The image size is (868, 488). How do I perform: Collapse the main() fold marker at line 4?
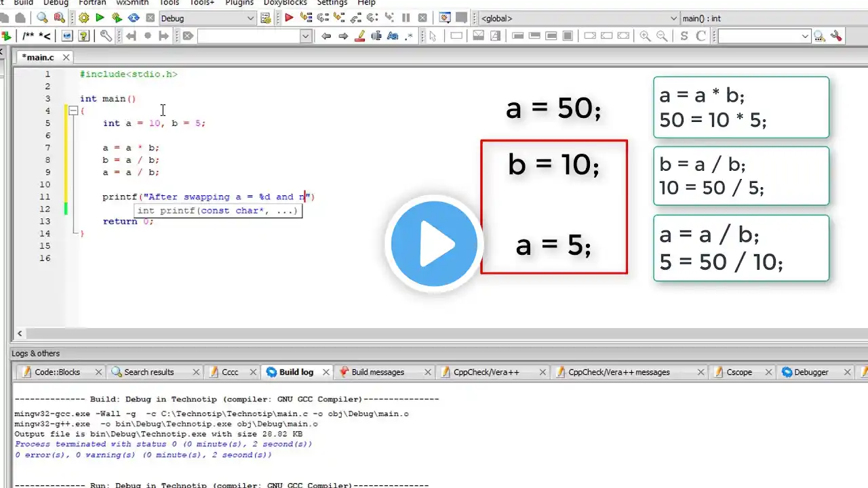[73, 110]
